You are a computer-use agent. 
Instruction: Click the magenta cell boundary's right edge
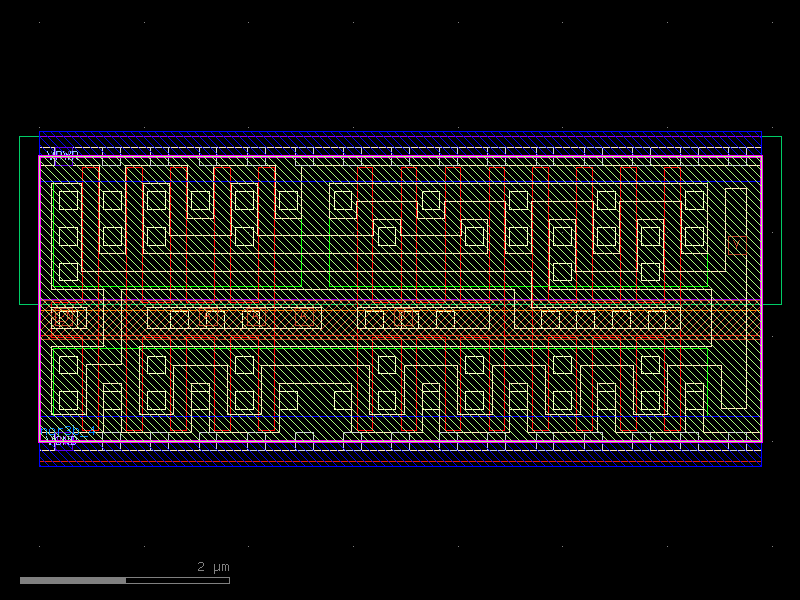(x=761, y=300)
